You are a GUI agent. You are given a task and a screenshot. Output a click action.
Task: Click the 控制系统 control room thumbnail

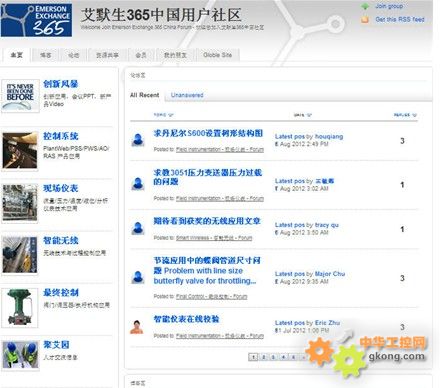pyautogui.click(x=20, y=150)
